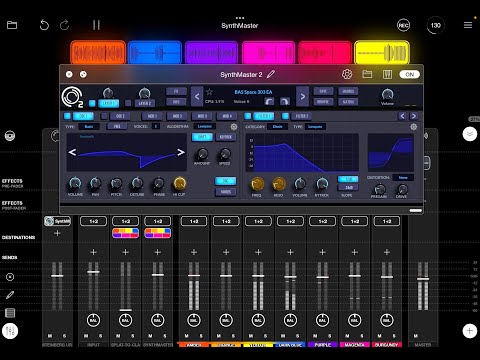The image size is (480, 360).
Task: Trigger the orange loop pad
Action: [x=98, y=52]
